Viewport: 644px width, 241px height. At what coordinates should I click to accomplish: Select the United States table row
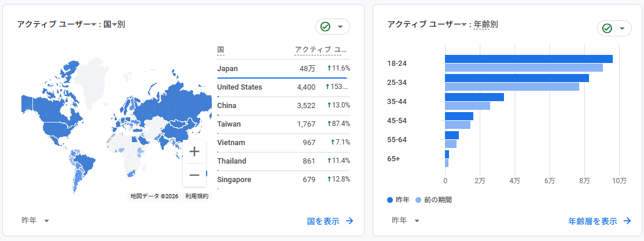[x=283, y=87]
